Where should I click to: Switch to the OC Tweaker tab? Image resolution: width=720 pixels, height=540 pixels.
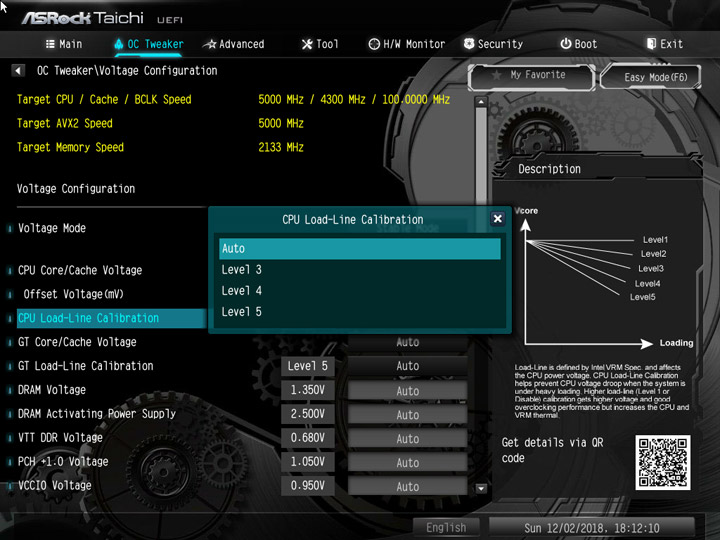click(x=149, y=44)
